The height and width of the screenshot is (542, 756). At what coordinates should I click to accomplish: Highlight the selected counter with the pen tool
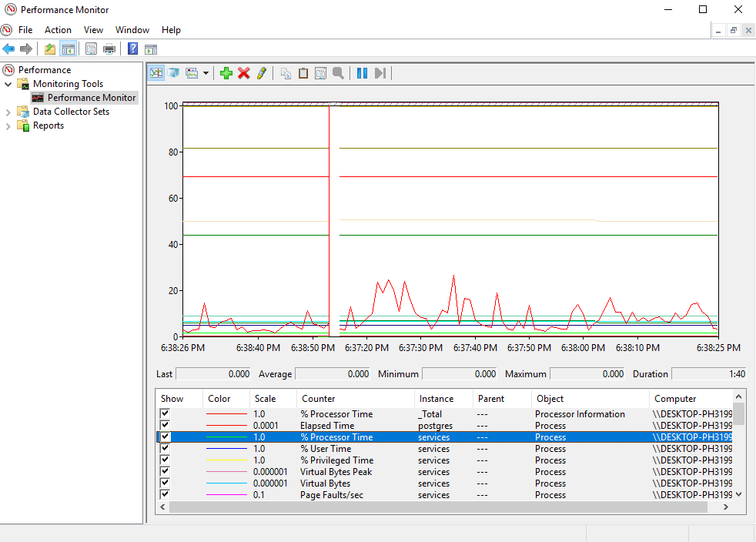point(261,72)
